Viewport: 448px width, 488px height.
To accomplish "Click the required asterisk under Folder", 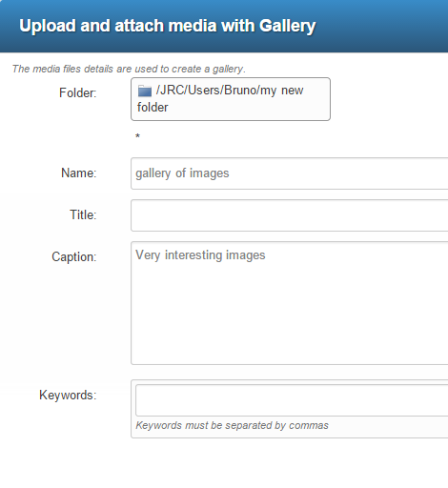I will pos(137,136).
